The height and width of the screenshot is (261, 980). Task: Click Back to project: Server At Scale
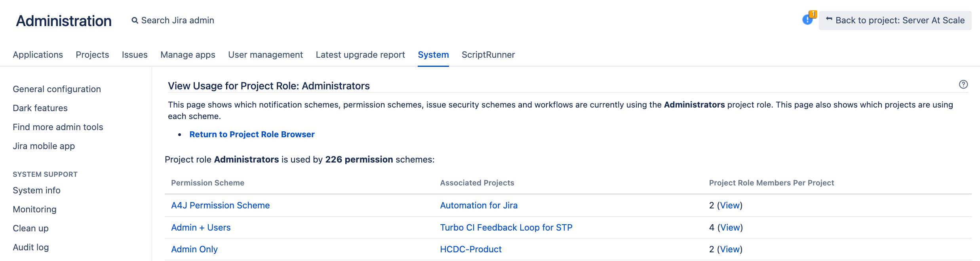coord(895,21)
